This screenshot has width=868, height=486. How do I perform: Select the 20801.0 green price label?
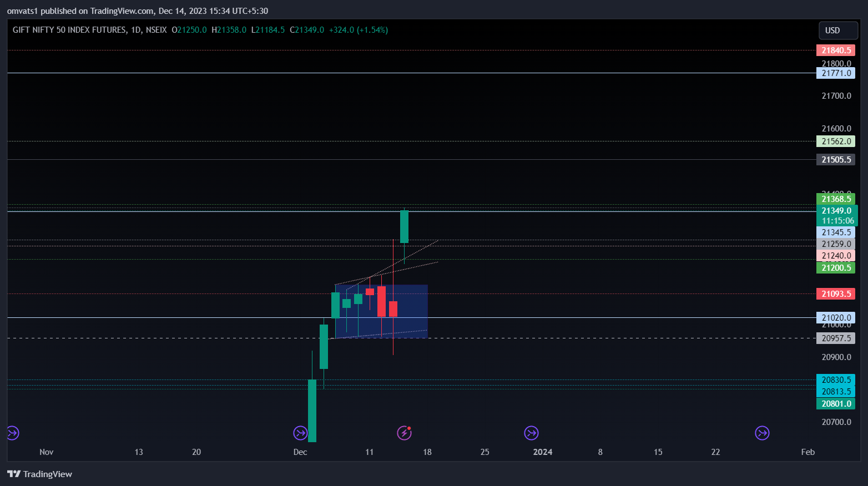836,404
